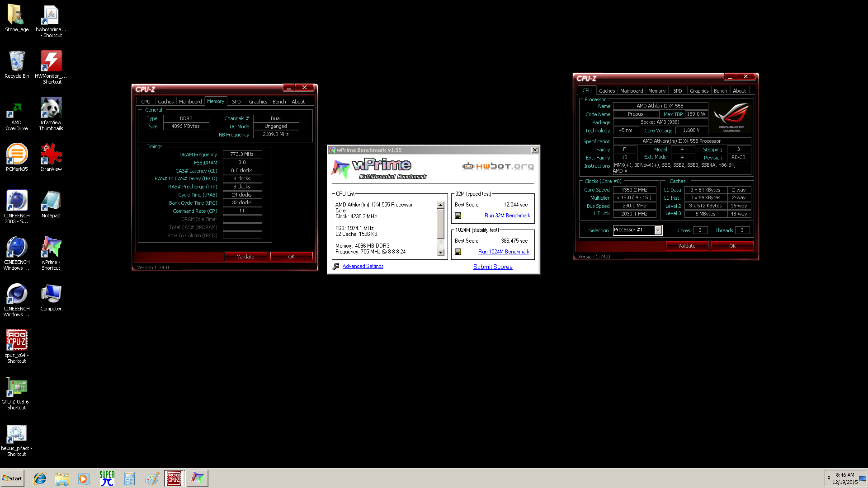Open Windows Explorer folder in taskbar
This screenshot has width=868, height=488.
(x=62, y=479)
